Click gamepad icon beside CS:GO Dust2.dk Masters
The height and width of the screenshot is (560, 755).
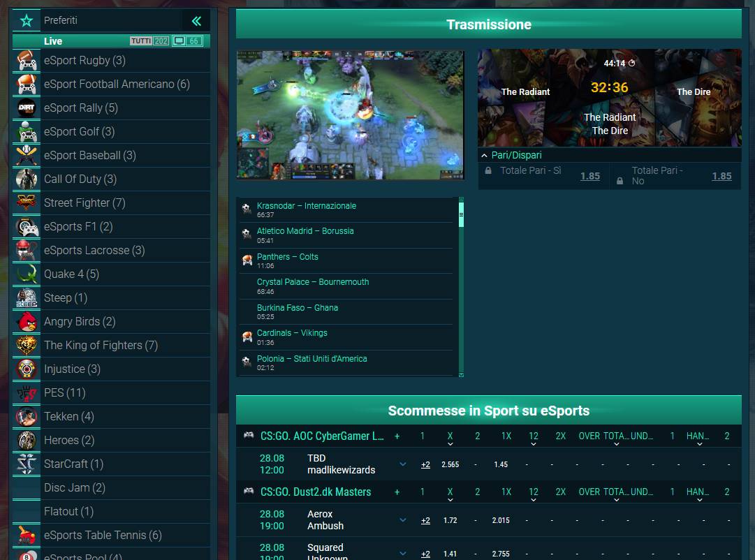click(249, 491)
